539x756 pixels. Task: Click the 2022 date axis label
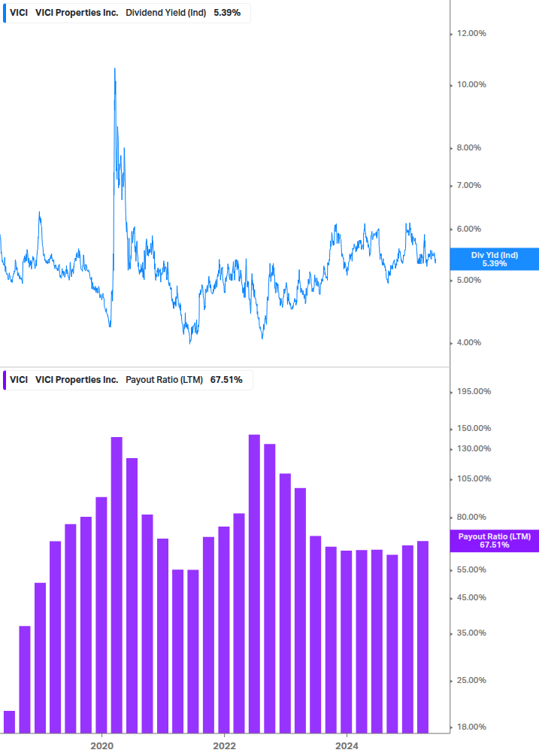(x=225, y=746)
